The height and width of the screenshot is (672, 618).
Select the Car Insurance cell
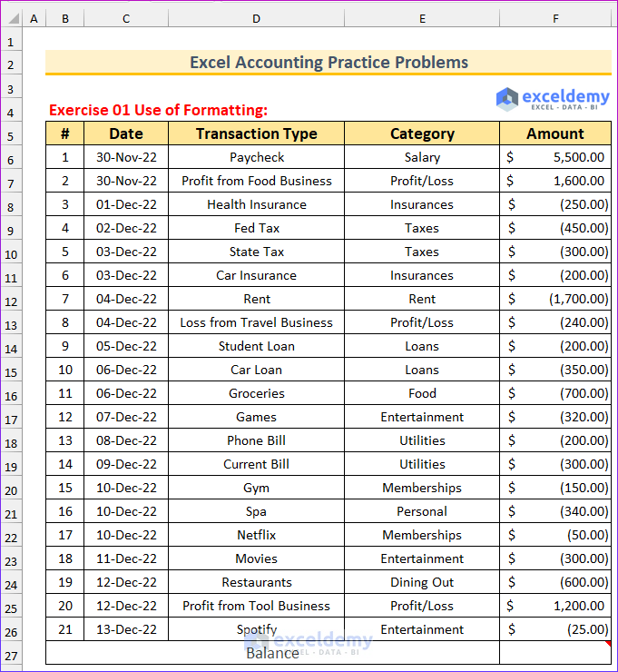[x=256, y=275]
